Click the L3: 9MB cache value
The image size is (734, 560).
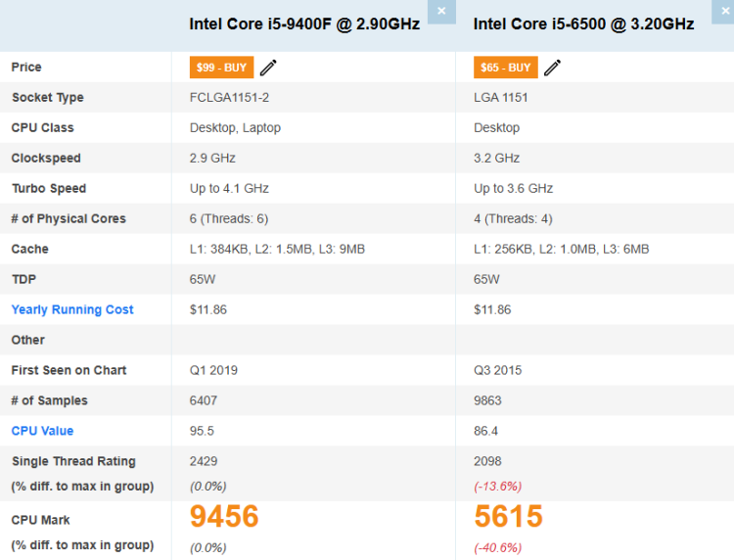tap(342, 249)
